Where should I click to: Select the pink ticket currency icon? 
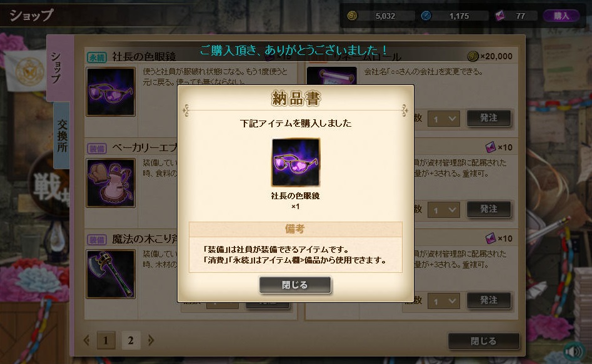(500, 16)
